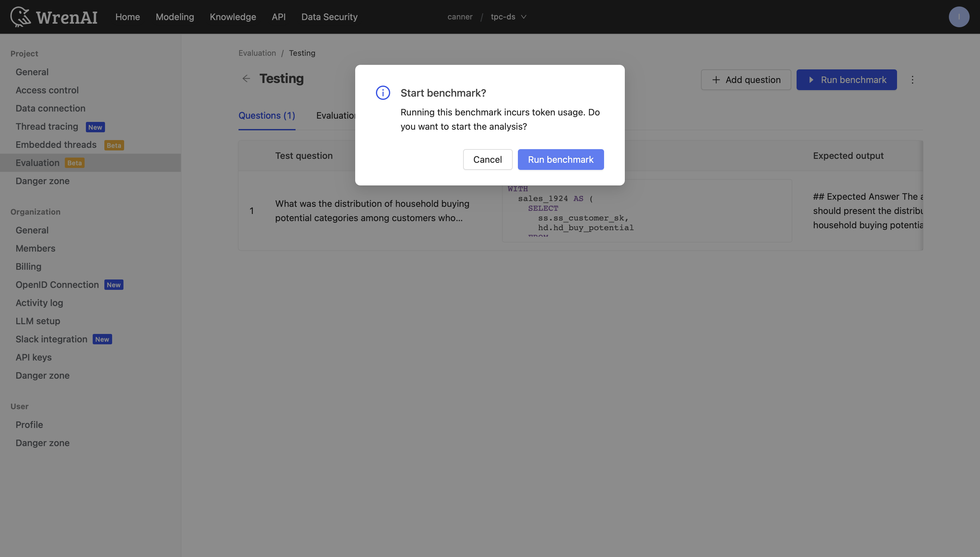980x557 pixels.
Task: Open the user avatar menu
Action: tap(959, 17)
